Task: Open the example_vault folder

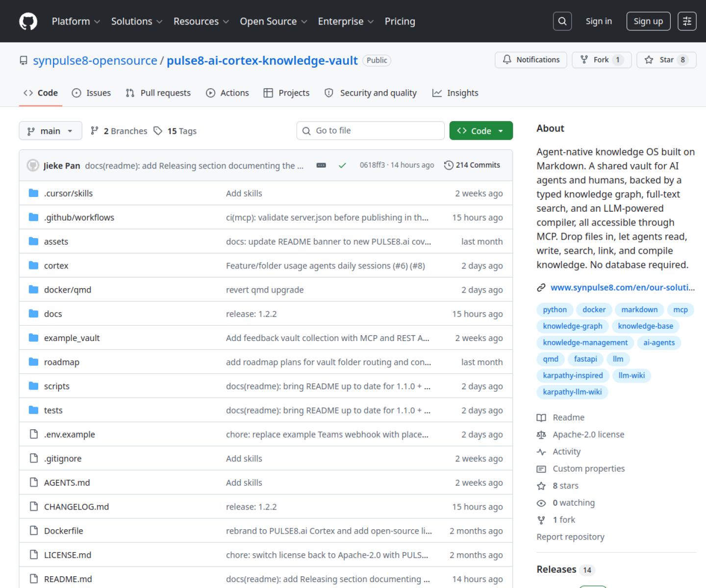Action: 72,338
